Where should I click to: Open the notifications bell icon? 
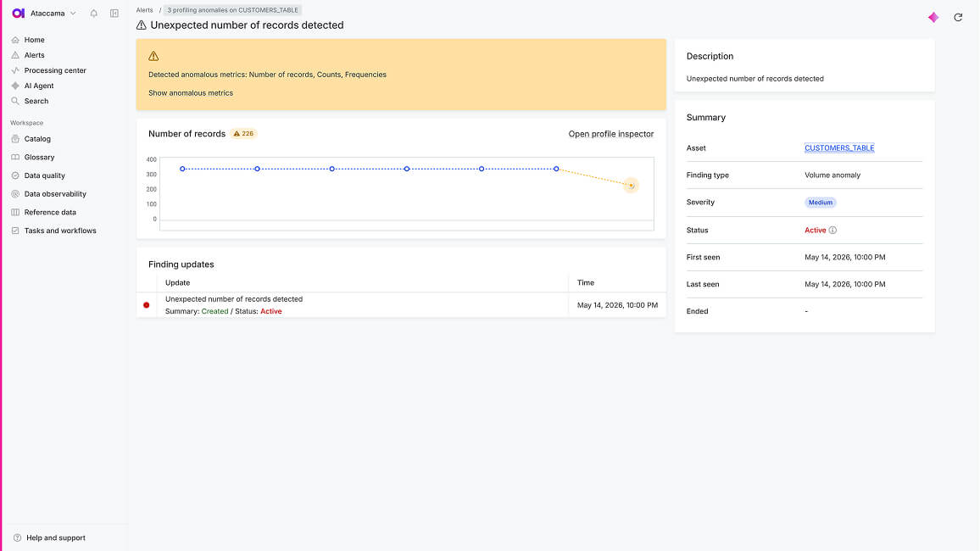coord(94,13)
